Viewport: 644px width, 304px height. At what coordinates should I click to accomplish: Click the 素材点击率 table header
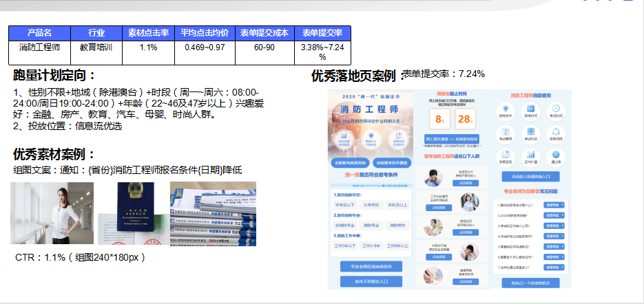(148, 33)
